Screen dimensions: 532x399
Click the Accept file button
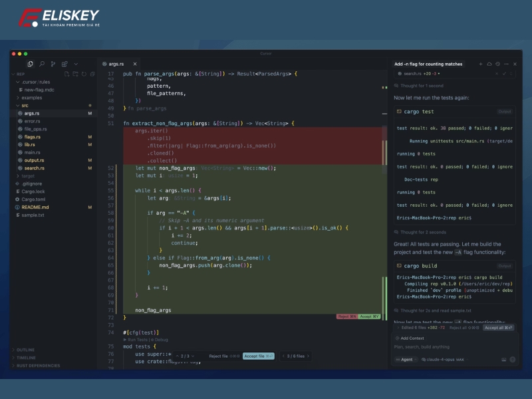coord(258,356)
